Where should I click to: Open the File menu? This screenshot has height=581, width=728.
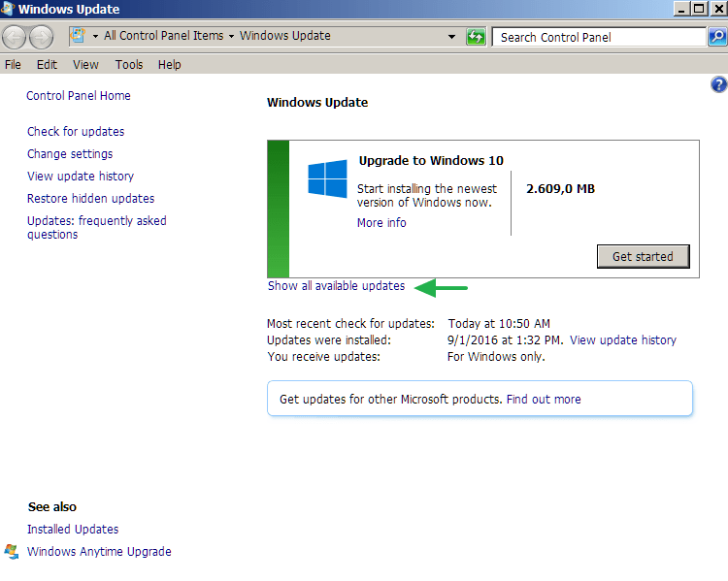point(13,65)
